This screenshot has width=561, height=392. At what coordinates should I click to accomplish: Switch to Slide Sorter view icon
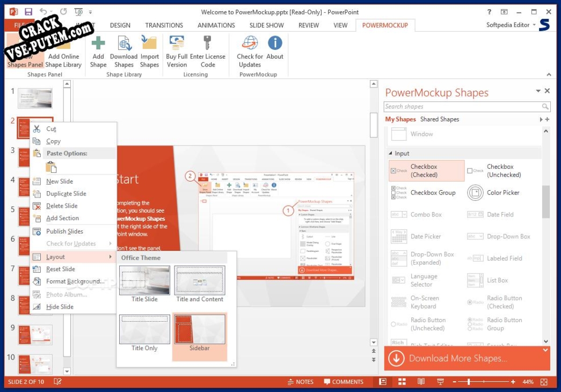[x=402, y=382]
